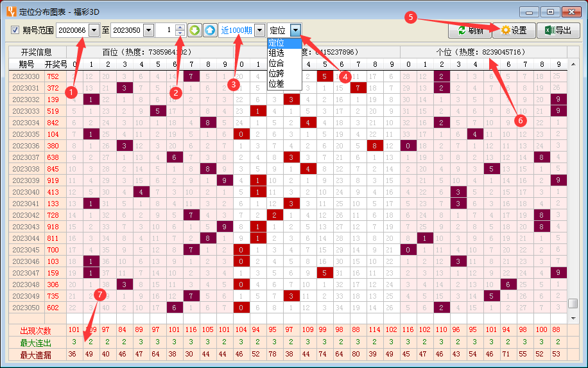The width and height of the screenshot is (588, 368).
Task: Click the 开奖号 column header
Action: pyautogui.click(x=56, y=64)
